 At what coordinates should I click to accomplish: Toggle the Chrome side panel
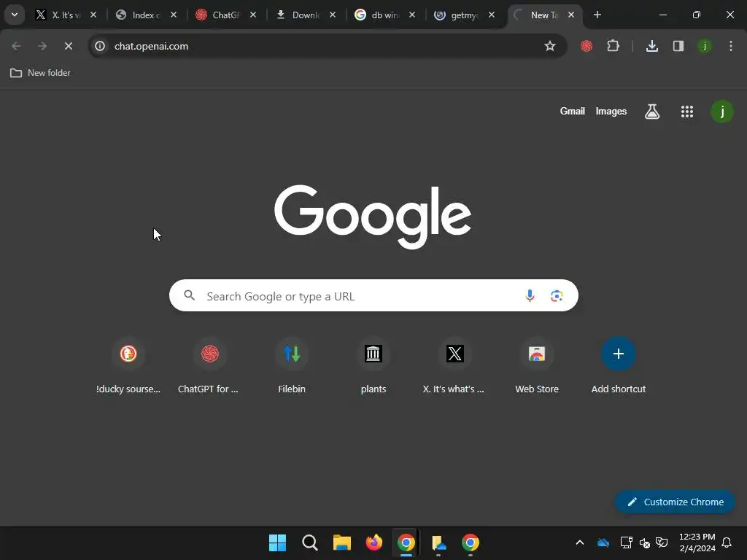(678, 46)
